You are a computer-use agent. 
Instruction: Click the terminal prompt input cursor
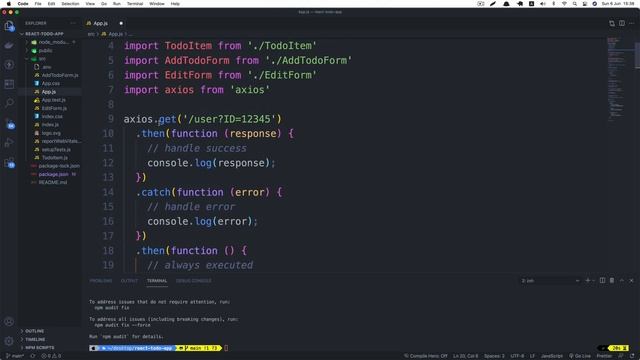pyautogui.click(x=226, y=348)
